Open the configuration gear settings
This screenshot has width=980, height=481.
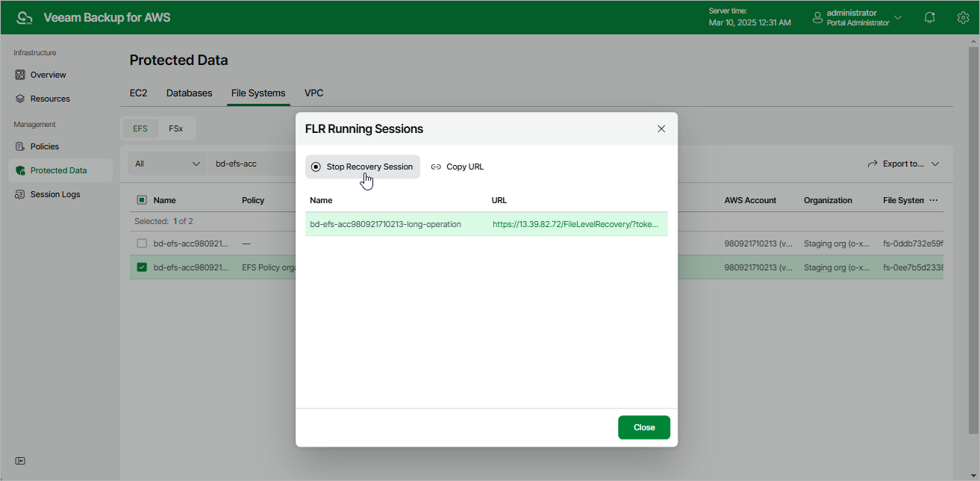963,16
